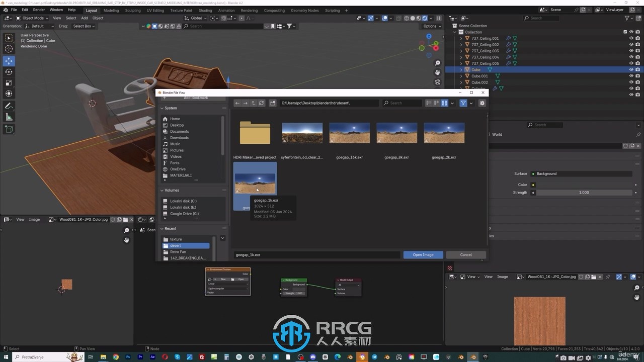Select the goegap_16k.exr thumbnail
The height and width of the screenshot is (362, 644).
coord(350,133)
